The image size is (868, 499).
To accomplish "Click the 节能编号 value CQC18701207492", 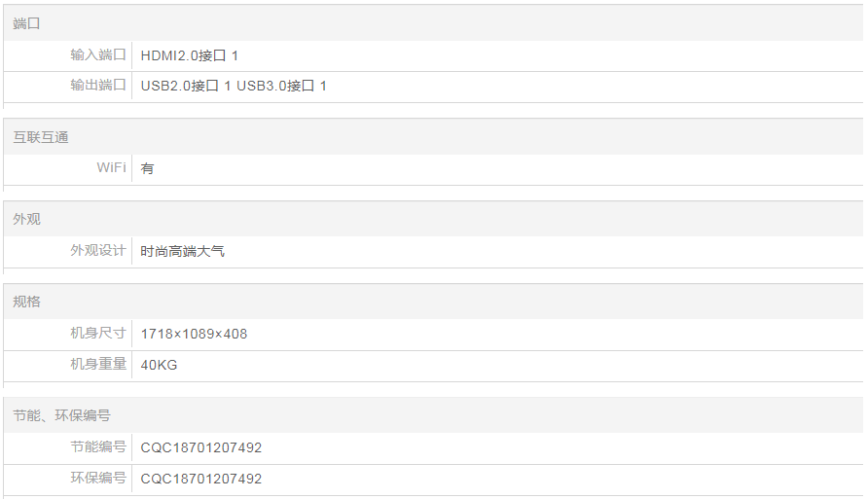I will (201, 447).
